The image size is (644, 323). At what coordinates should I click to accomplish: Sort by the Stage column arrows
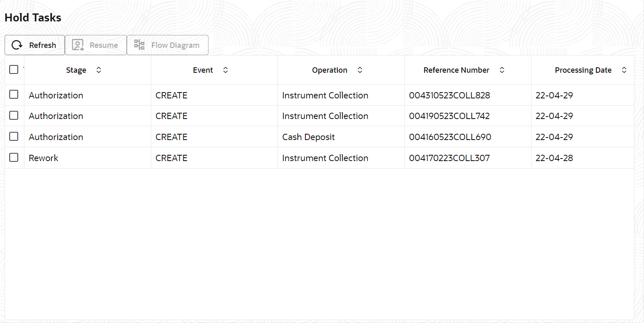[x=99, y=70]
